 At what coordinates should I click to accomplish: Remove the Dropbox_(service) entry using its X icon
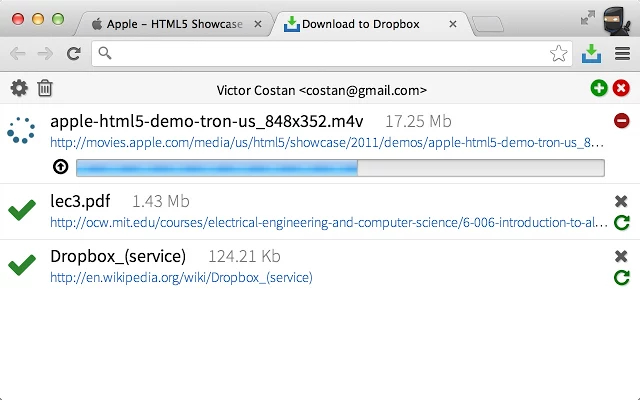coord(621,256)
